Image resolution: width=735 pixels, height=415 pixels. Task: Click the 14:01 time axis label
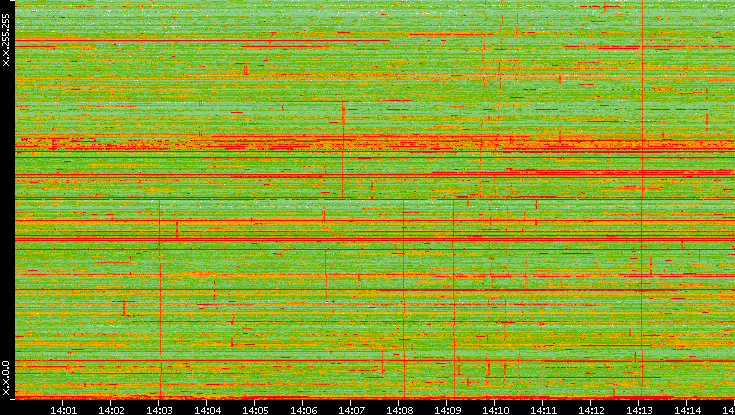point(63,410)
